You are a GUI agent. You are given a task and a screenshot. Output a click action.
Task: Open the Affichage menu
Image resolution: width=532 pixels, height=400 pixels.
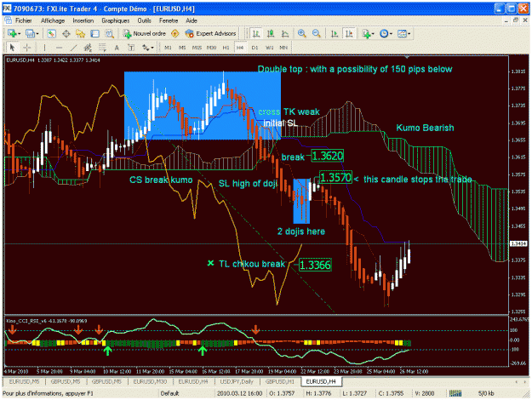tap(53, 20)
